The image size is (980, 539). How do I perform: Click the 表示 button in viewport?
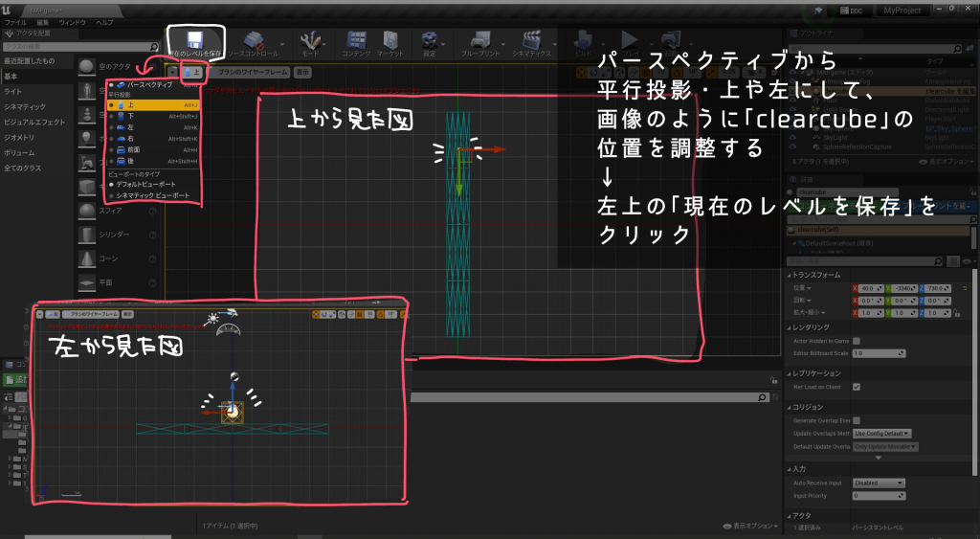[302, 72]
